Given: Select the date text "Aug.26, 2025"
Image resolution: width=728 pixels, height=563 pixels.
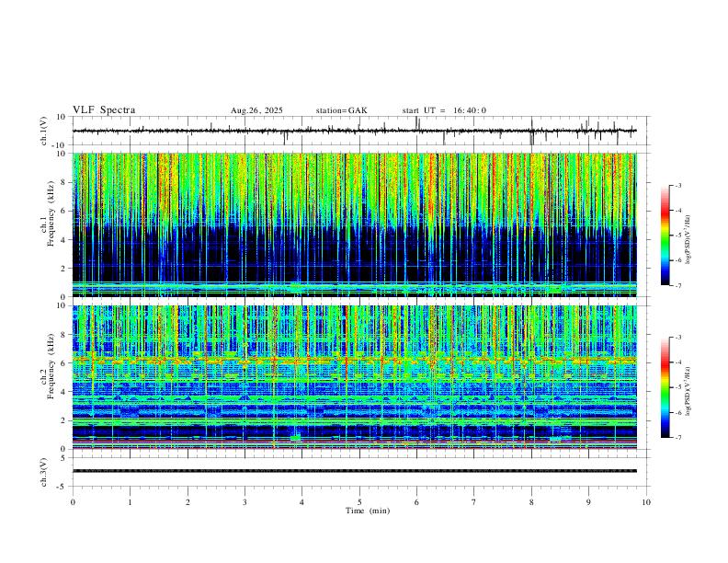Looking at the screenshot, I should coord(256,110).
